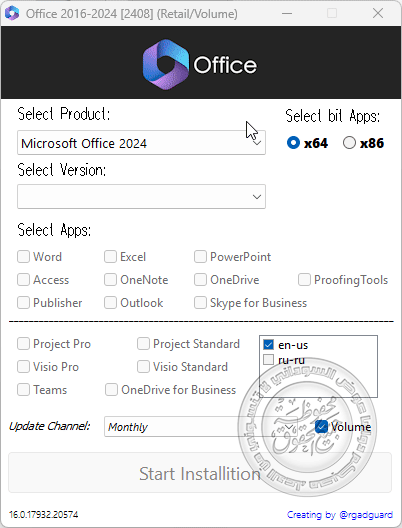Open the Update Channel Monthly dropdown
The image size is (402, 528).
[200, 427]
